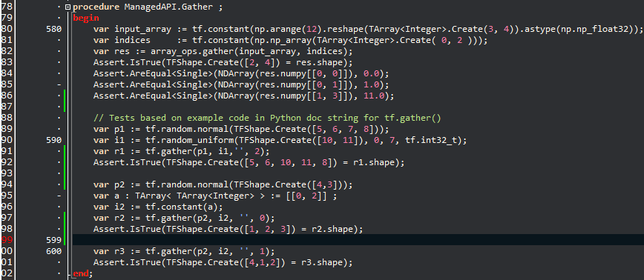Click the red line number 99

pos(6,241)
